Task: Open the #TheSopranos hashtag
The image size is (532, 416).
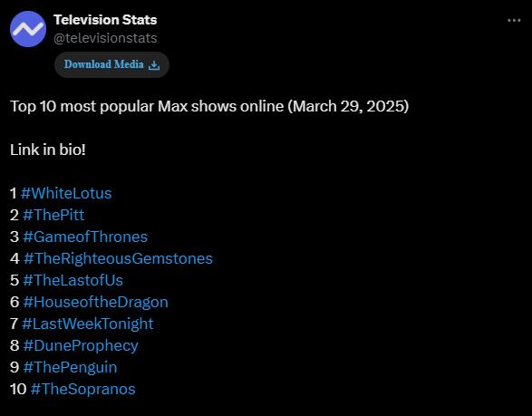Action: (x=82, y=389)
